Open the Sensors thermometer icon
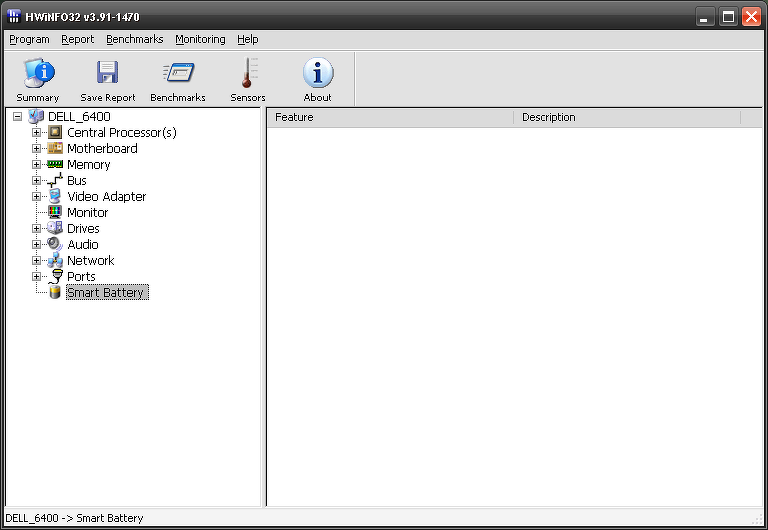768x530 pixels. 248,72
